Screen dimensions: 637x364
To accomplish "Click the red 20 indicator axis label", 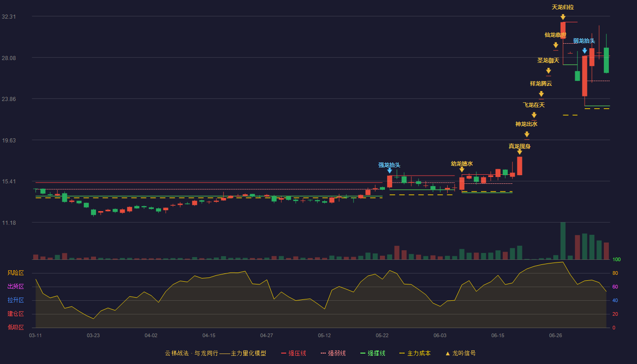I will click(615, 314).
